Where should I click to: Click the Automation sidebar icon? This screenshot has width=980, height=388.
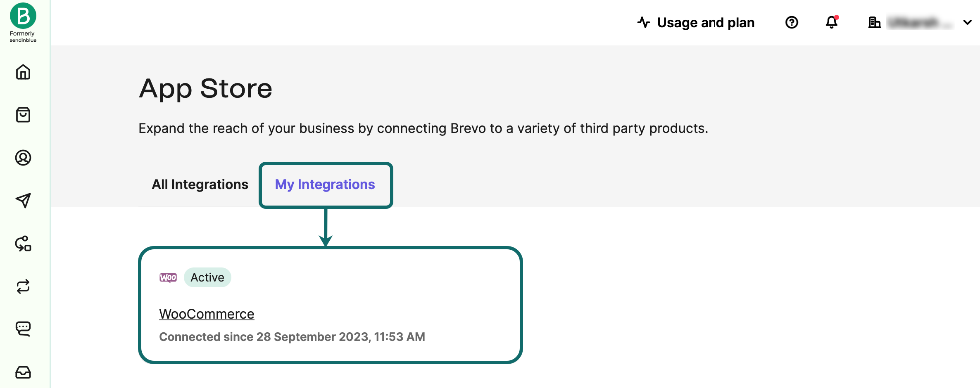tap(24, 244)
